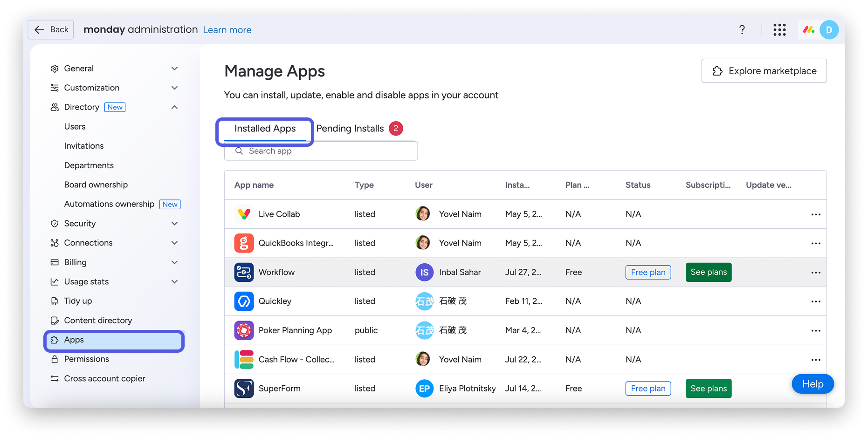Open Invitations in the sidebar

click(84, 146)
